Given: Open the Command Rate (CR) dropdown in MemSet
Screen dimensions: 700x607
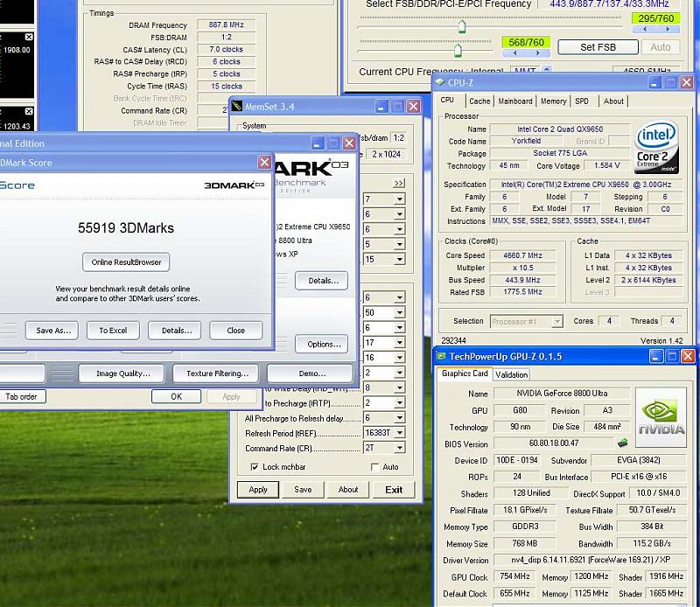Looking at the screenshot, I should tap(400, 448).
